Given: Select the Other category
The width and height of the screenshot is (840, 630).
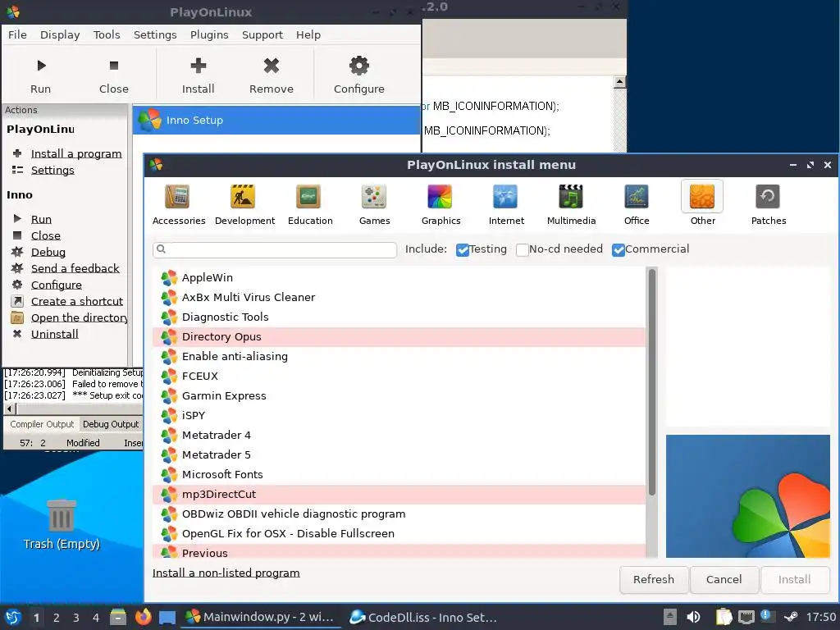Looking at the screenshot, I should (x=702, y=204).
